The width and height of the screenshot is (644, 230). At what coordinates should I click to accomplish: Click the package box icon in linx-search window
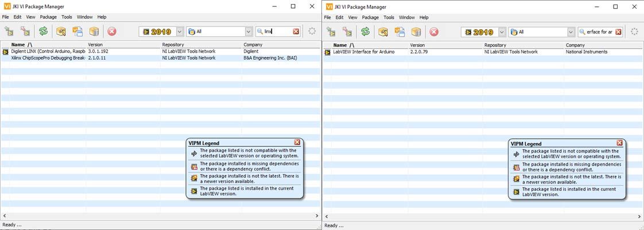[x=94, y=31]
